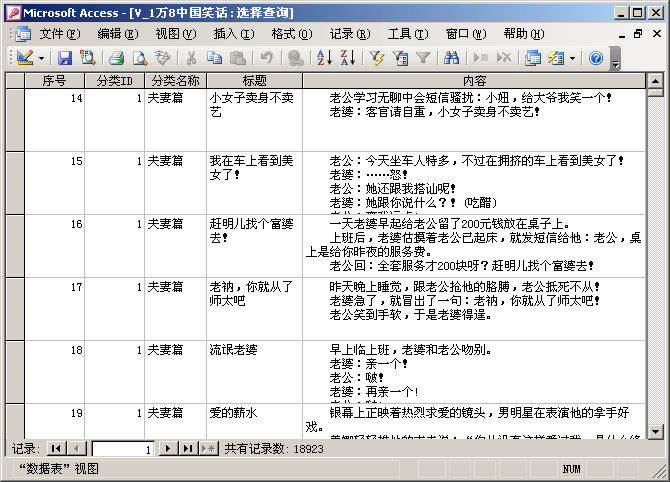The width and height of the screenshot is (670, 482).
Task: Expand the toolbar options chevron
Action: point(615,59)
